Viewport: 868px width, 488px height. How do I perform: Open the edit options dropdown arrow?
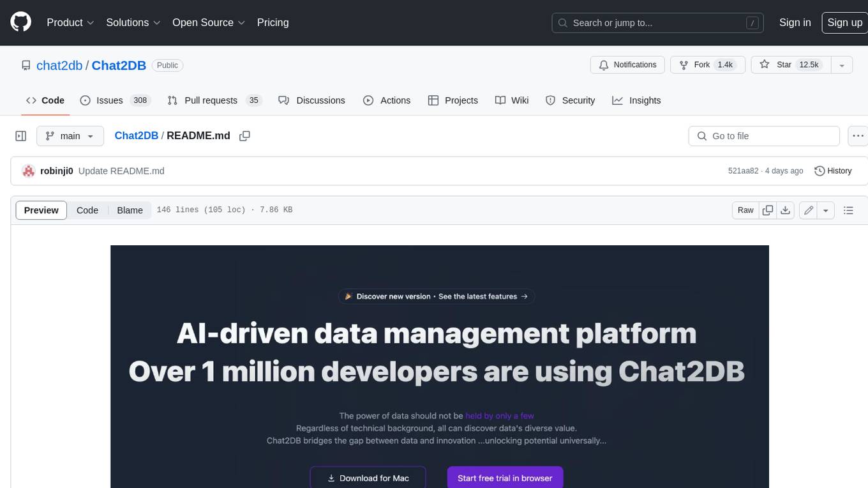826,210
